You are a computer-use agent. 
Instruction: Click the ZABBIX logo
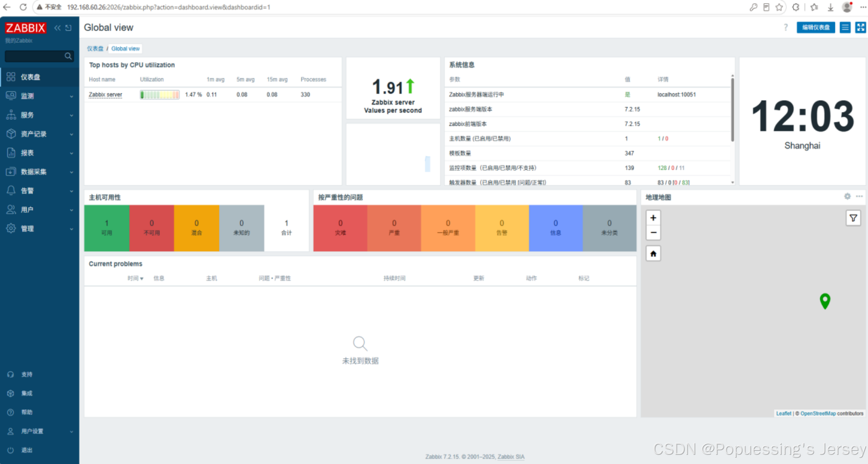[25, 28]
